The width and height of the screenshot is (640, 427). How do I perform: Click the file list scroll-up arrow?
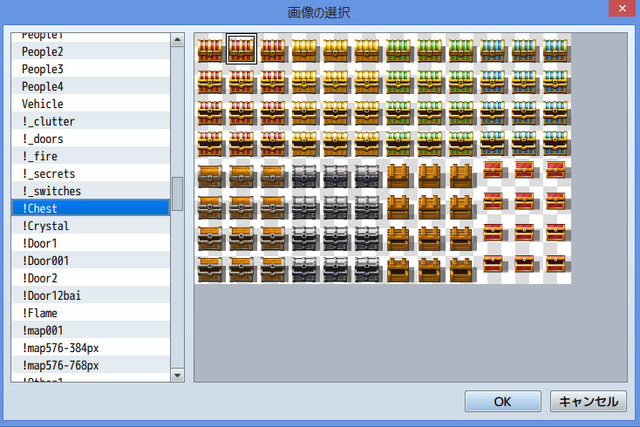point(177,40)
